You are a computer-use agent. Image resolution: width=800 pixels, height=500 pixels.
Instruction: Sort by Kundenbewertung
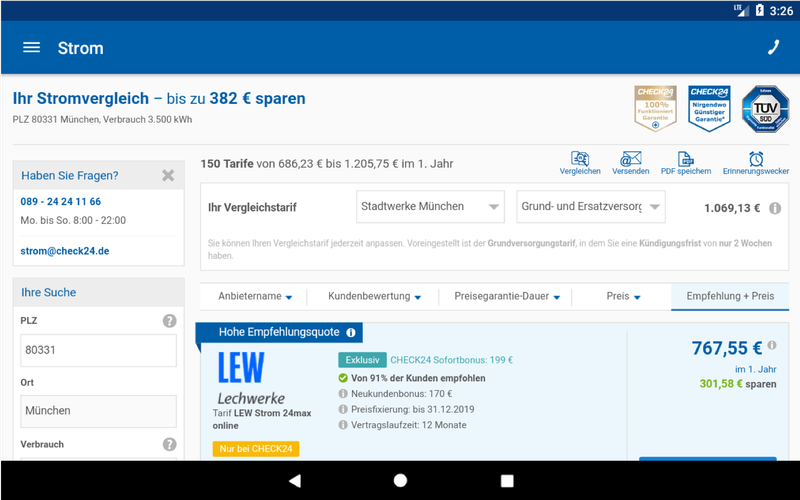[x=374, y=296]
